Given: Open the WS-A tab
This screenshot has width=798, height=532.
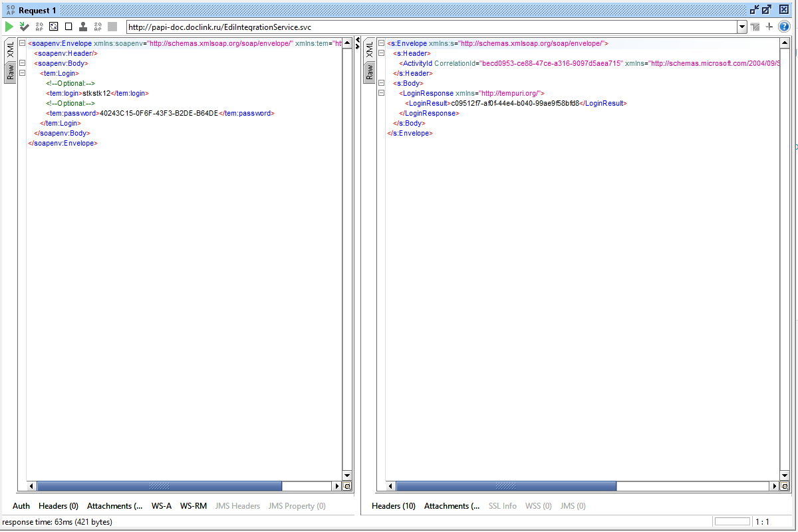Looking at the screenshot, I should click(x=162, y=506).
